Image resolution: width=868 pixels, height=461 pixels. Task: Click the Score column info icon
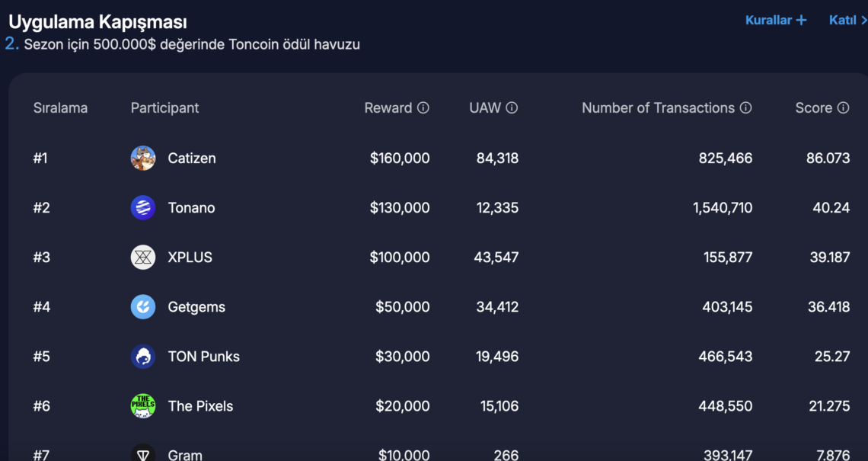pos(843,108)
